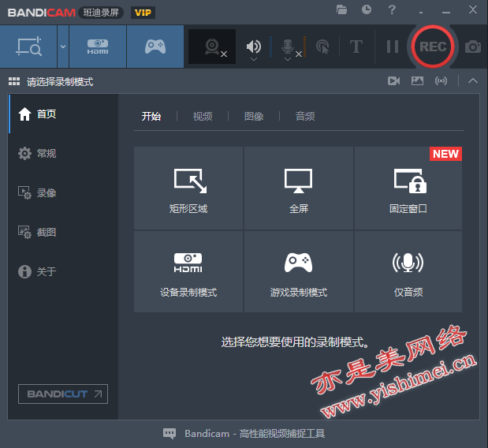Open the scheduled recording clock icon
The width and height of the screenshot is (488, 448).
coord(367,9)
